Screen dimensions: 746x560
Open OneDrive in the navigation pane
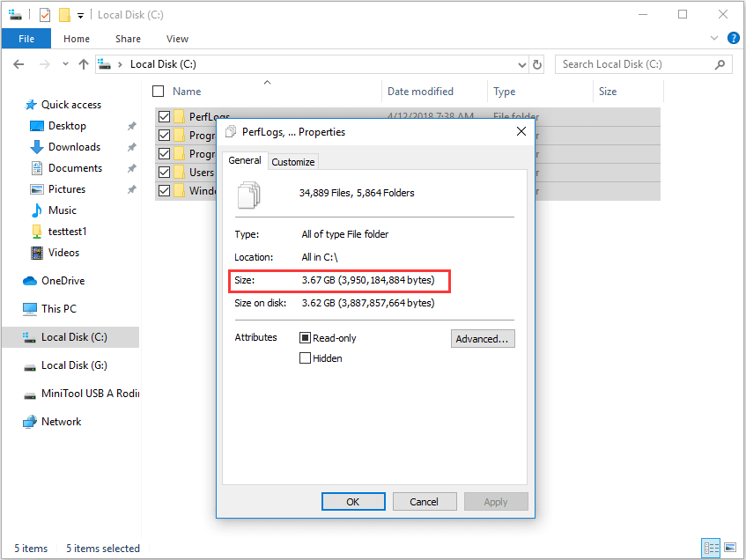tap(63, 281)
